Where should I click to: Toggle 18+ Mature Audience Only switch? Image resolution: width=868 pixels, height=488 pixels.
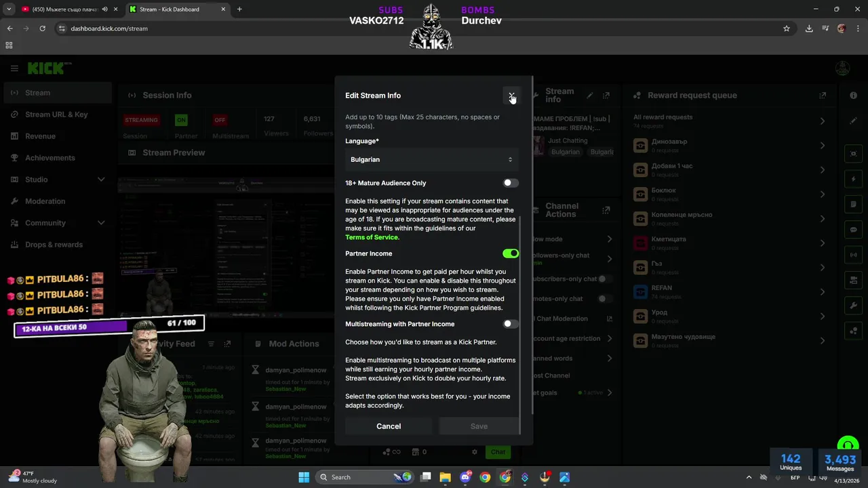[511, 183]
